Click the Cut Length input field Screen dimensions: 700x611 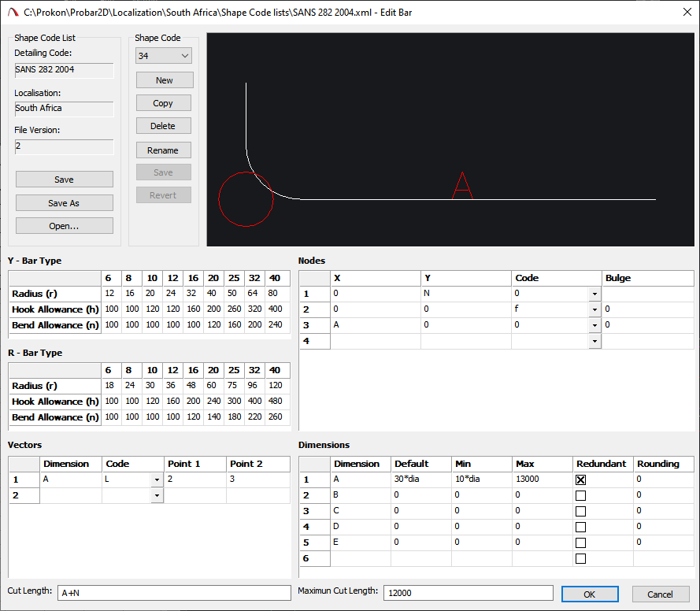[x=174, y=593]
